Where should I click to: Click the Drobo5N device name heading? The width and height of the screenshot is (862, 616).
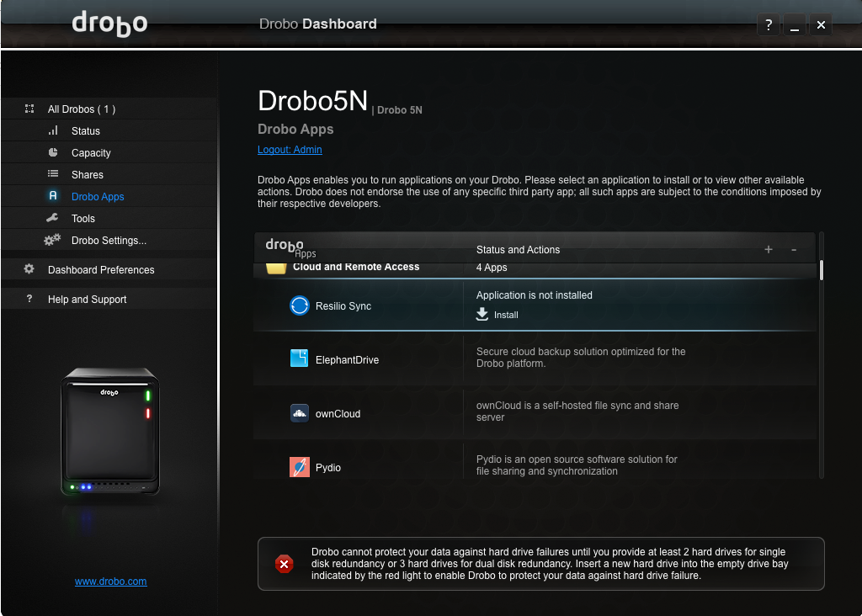(312, 101)
